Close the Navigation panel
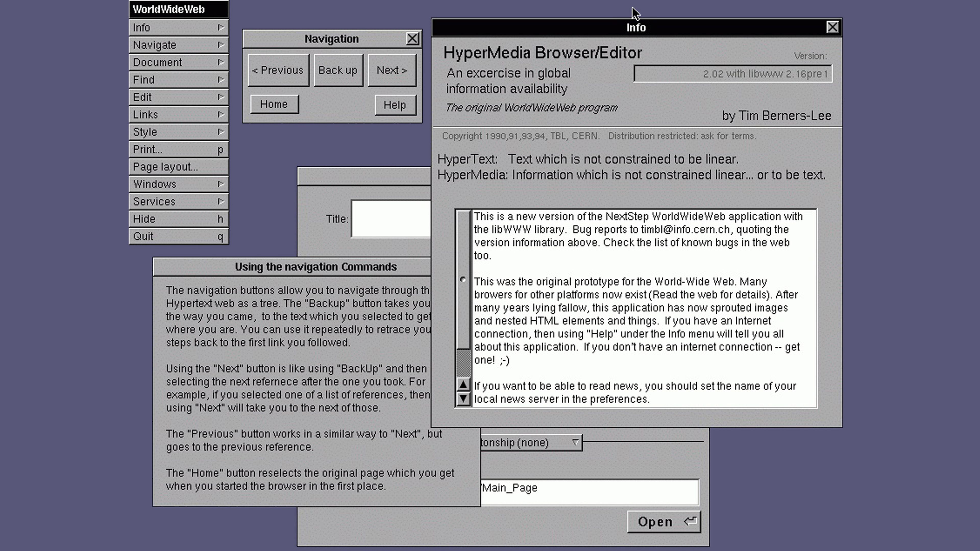Screen dimensions: 980x551 [412, 39]
